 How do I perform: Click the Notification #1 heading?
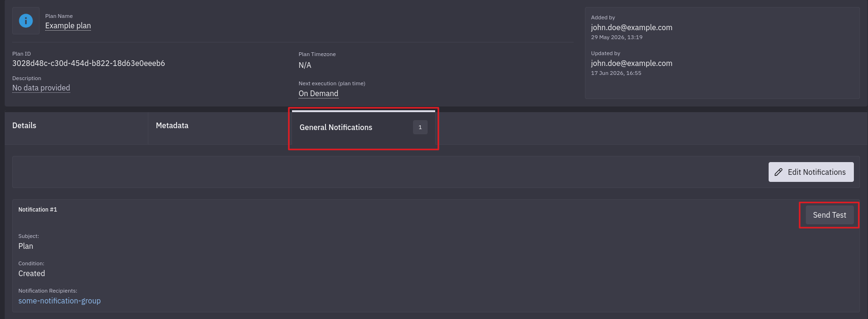(38, 210)
